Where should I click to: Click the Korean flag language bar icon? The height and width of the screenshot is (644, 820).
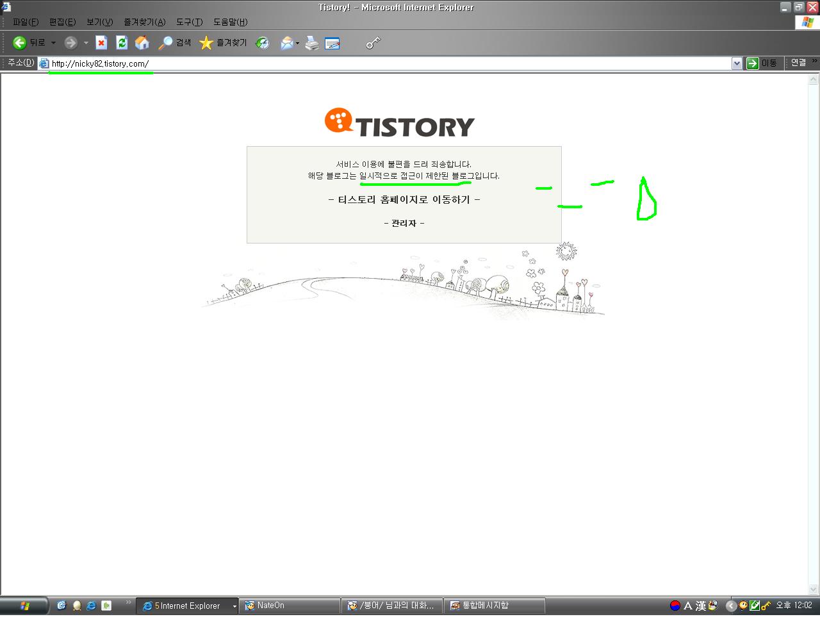click(675, 606)
